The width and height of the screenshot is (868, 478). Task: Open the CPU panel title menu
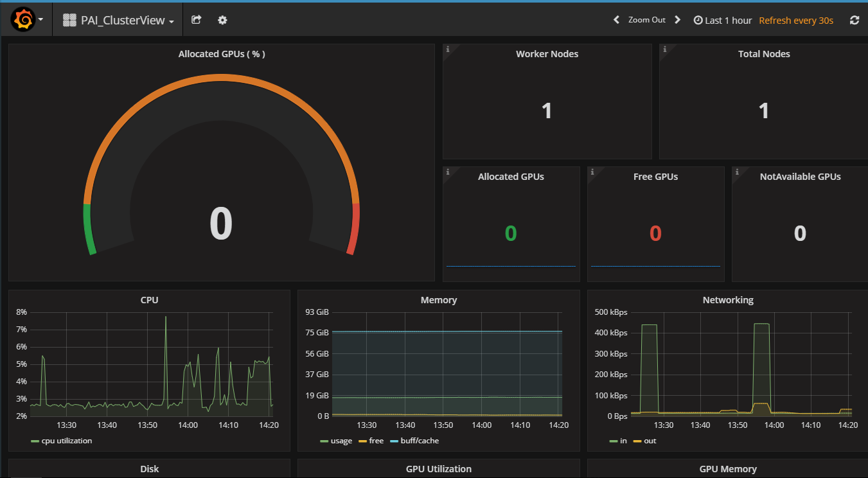[x=149, y=299]
